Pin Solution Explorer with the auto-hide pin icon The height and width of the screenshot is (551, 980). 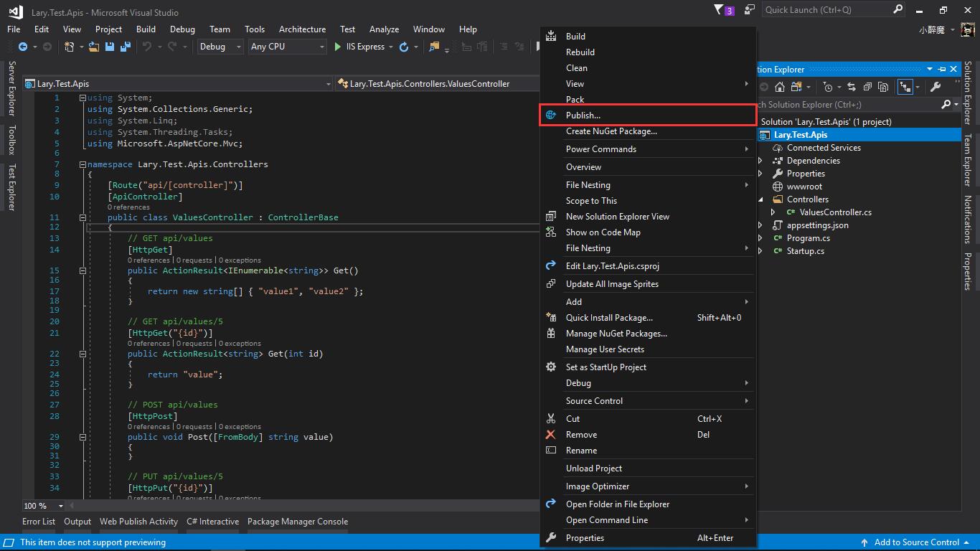click(x=942, y=69)
